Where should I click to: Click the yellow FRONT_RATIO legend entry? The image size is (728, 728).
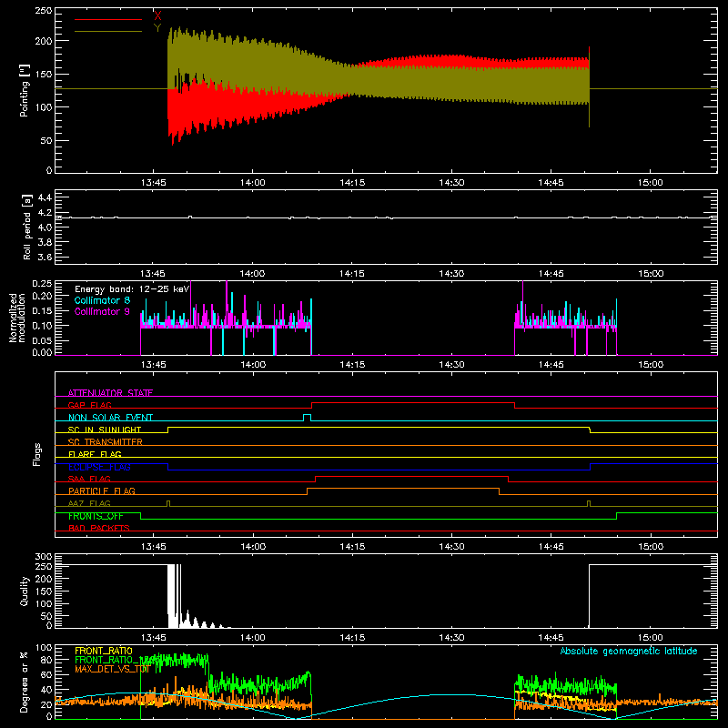(x=104, y=651)
